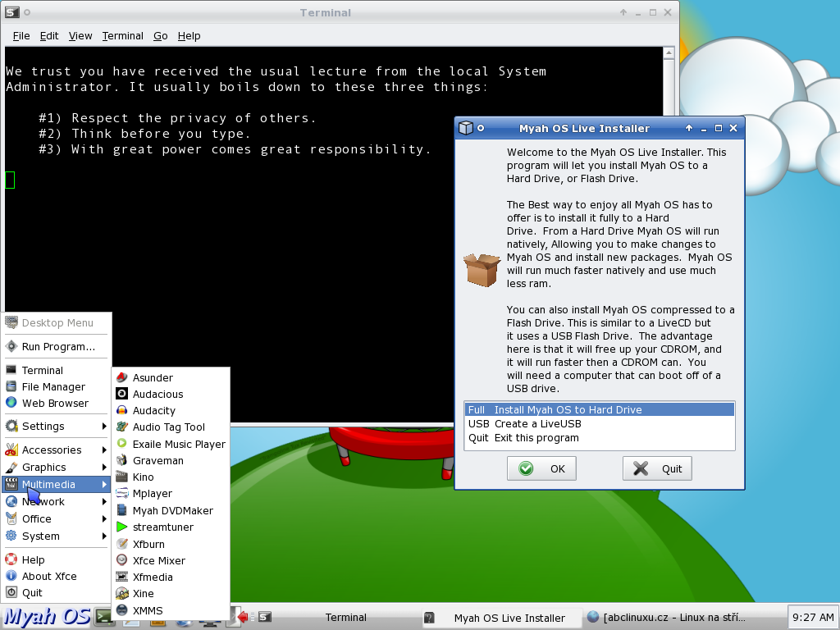
Task: Launch XMMS
Action: (171, 610)
